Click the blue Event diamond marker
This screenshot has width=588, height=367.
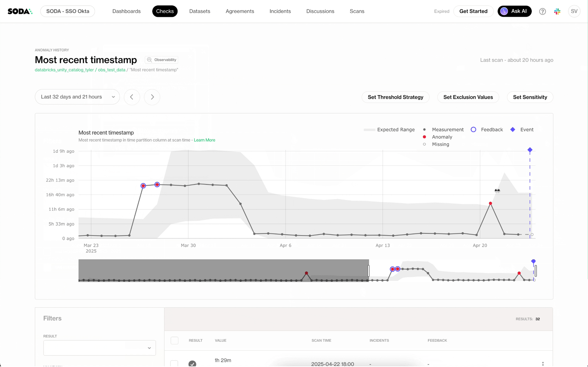530,150
